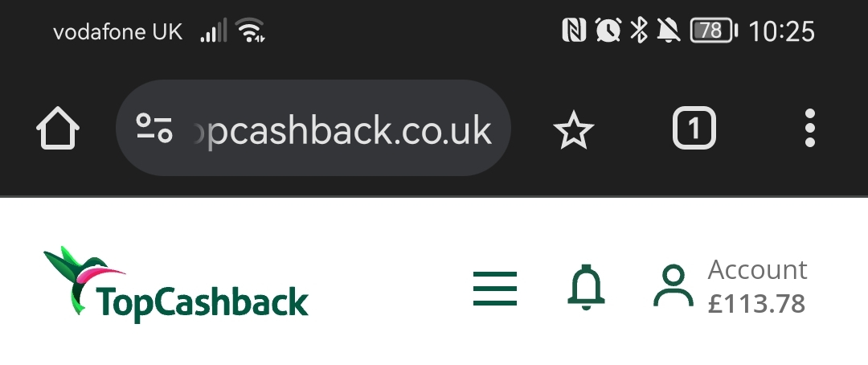Image resolution: width=868 pixels, height=365 pixels.
Task: Tap the Bluetooth status icon
Action: [x=639, y=30]
